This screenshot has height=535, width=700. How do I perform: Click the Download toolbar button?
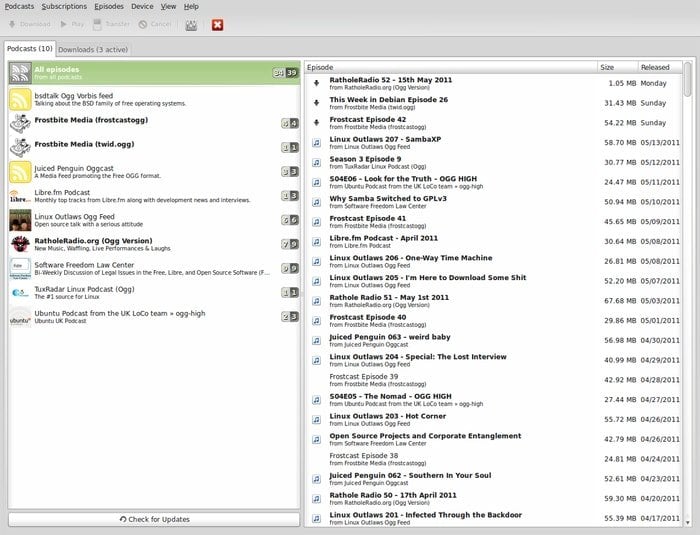[x=29, y=24]
